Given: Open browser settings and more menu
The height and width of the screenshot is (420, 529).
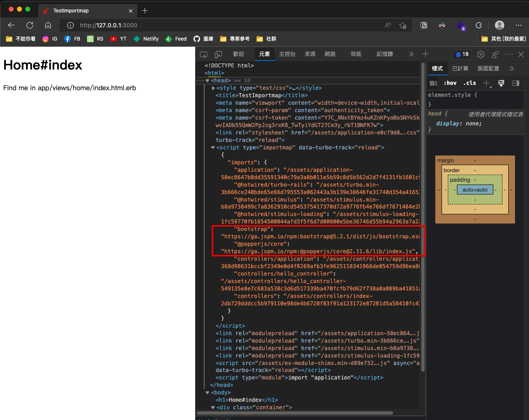Looking at the screenshot, I should [x=518, y=25].
